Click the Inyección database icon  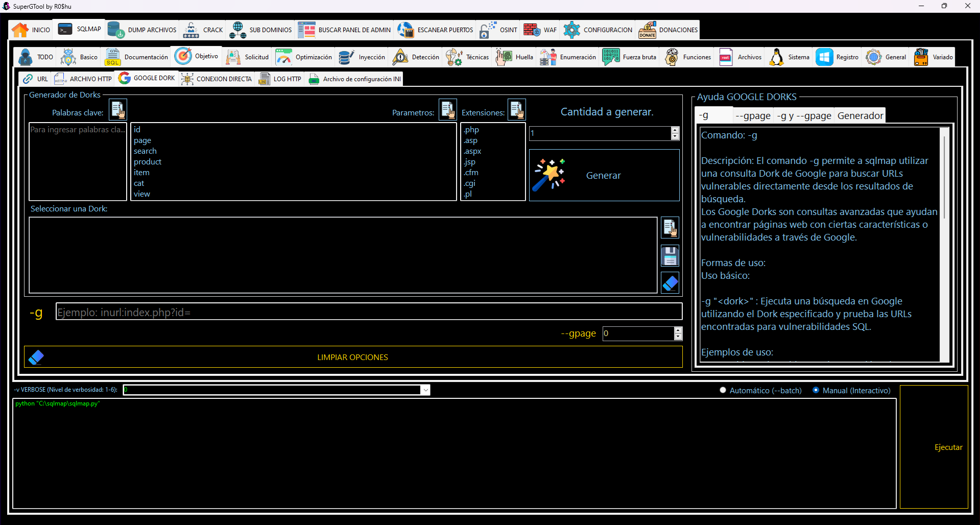(x=347, y=57)
